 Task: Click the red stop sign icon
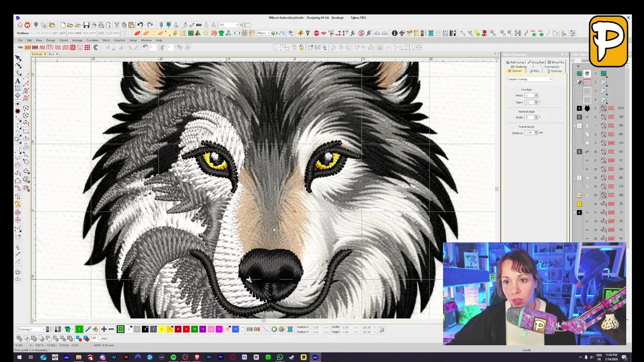[x=316, y=33]
